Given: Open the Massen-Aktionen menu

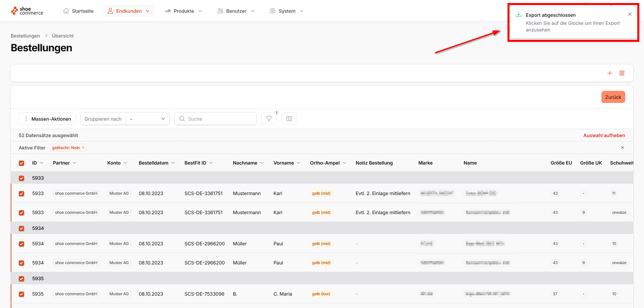Looking at the screenshot, I should click(47, 119).
